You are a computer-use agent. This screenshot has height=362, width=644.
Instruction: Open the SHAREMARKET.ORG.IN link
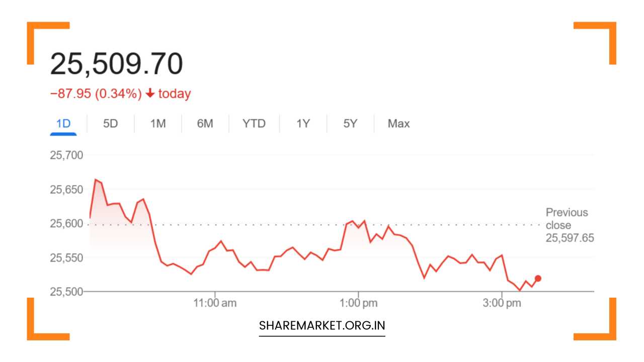click(x=322, y=325)
